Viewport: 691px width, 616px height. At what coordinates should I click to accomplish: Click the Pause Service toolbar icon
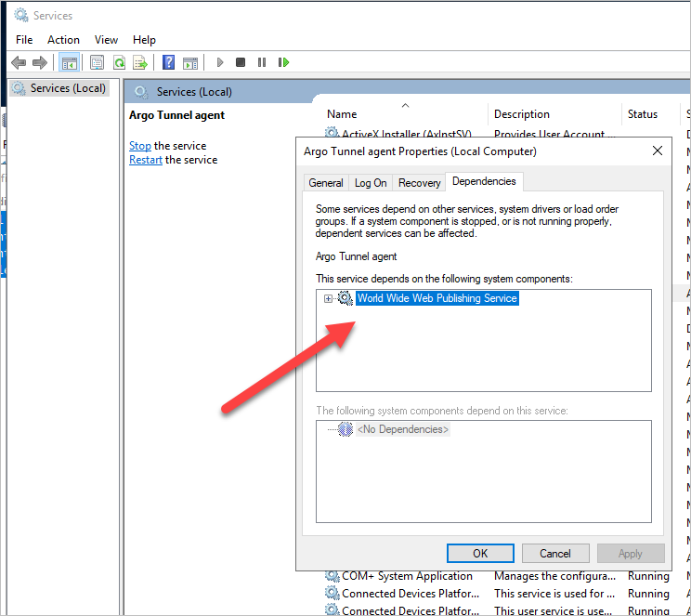pyautogui.click(x=262, y=62)
